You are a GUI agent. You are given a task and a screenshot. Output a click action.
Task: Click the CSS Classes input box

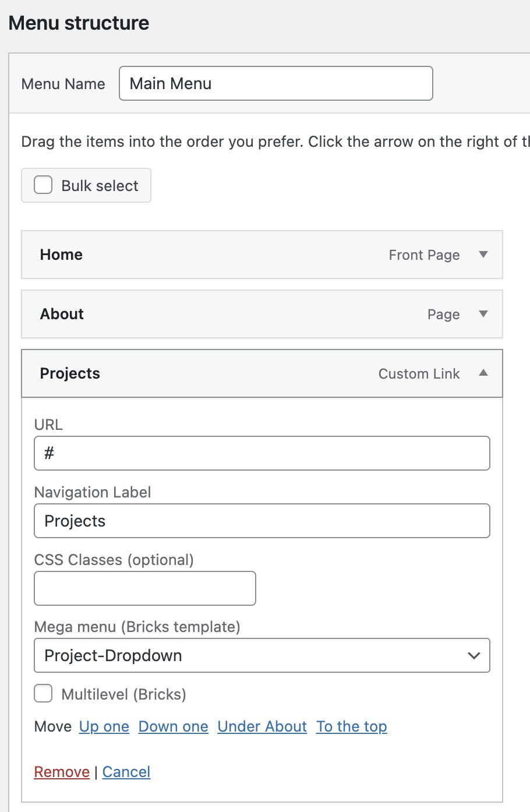coord(145,588)
